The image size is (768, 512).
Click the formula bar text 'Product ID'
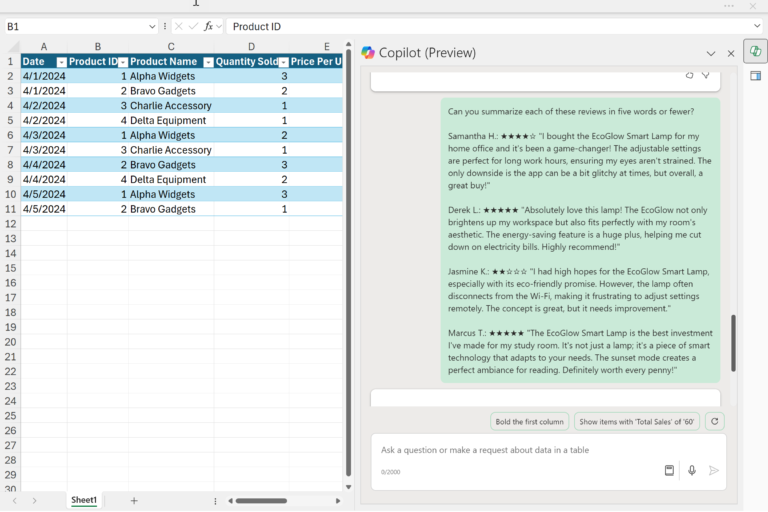click(257, 26)
